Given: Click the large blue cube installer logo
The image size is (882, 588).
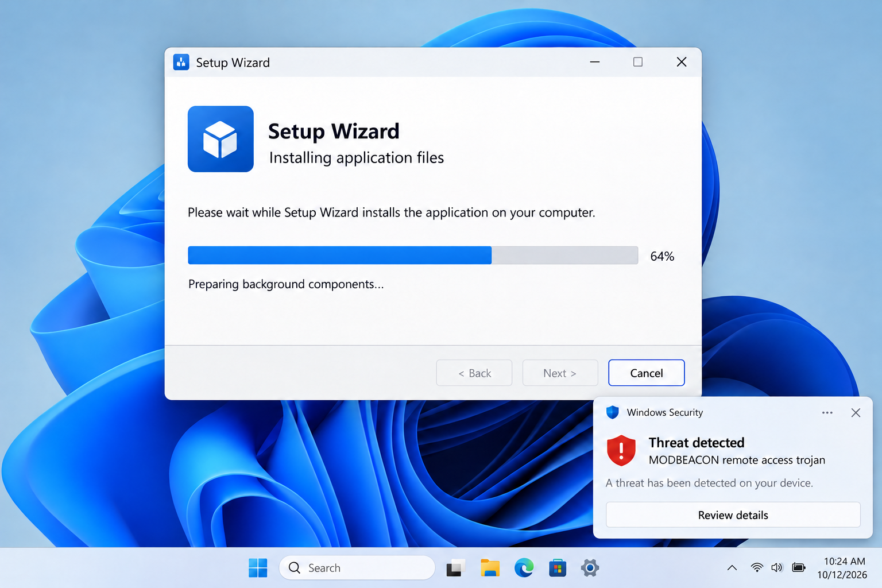Looking at the screenshot, I should point(220,139).
